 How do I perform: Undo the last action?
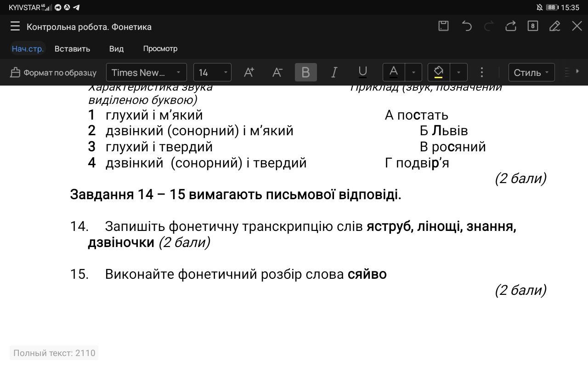(x=466, y=26)
